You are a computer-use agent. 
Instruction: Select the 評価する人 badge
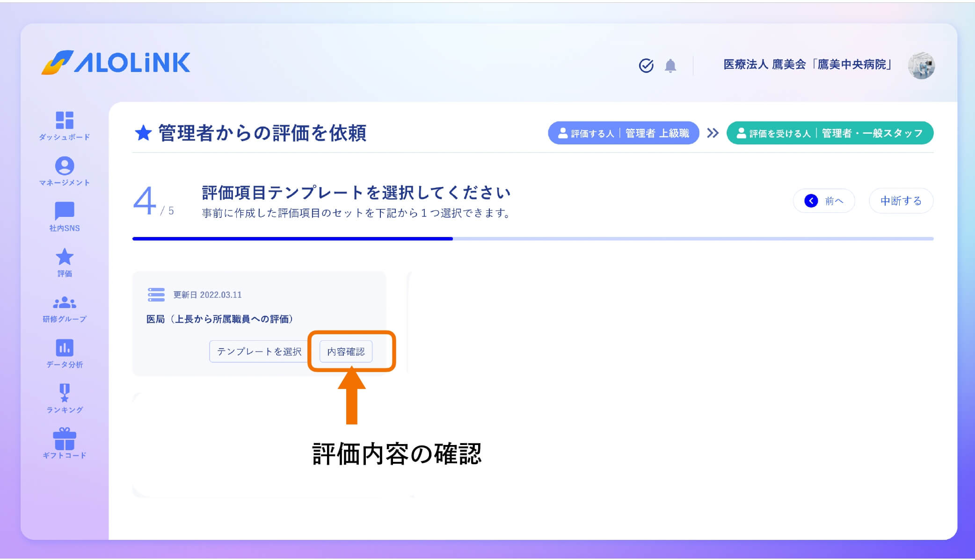point(624,133)
